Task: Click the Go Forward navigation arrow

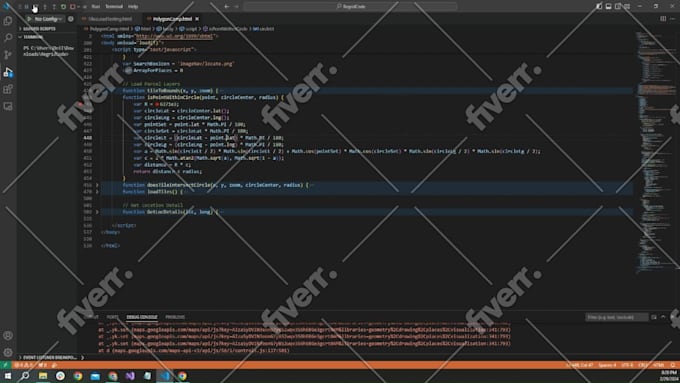Action: [x=236, y=7]
